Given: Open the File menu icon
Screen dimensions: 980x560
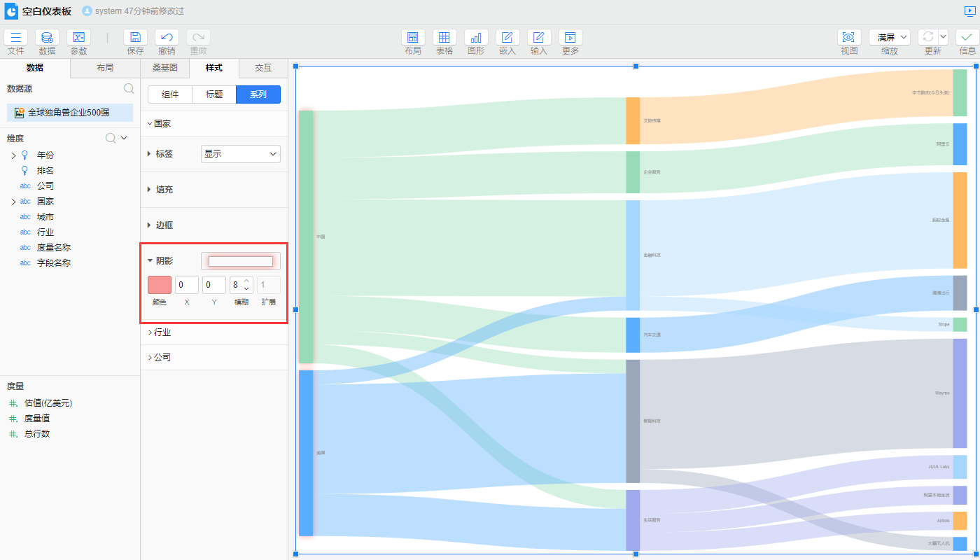Looking at the screenshot, I should click(15, 38).
